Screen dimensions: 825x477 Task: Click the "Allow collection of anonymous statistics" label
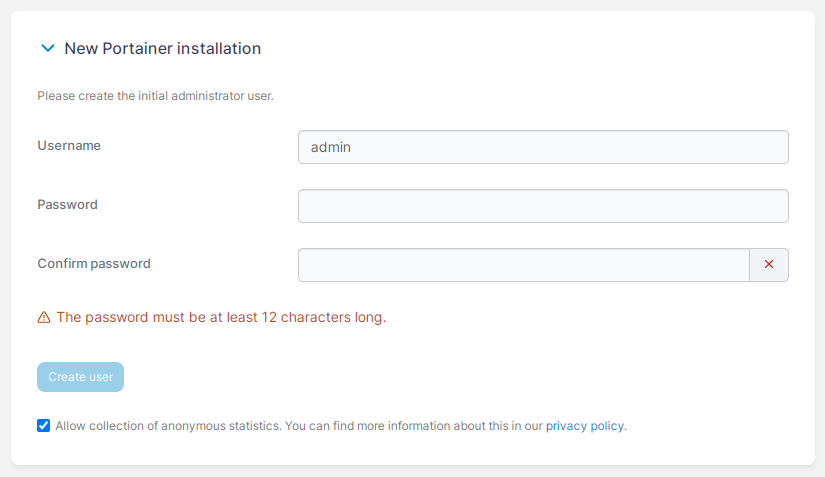168,425
